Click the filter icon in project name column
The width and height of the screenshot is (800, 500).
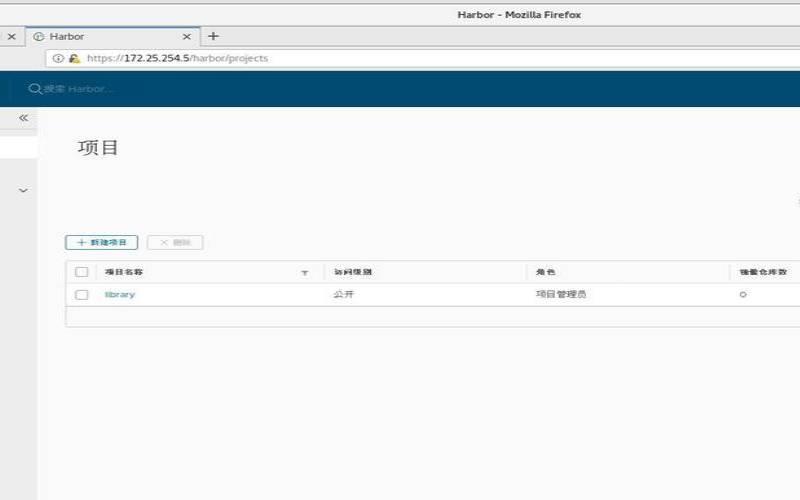point(305,273)
